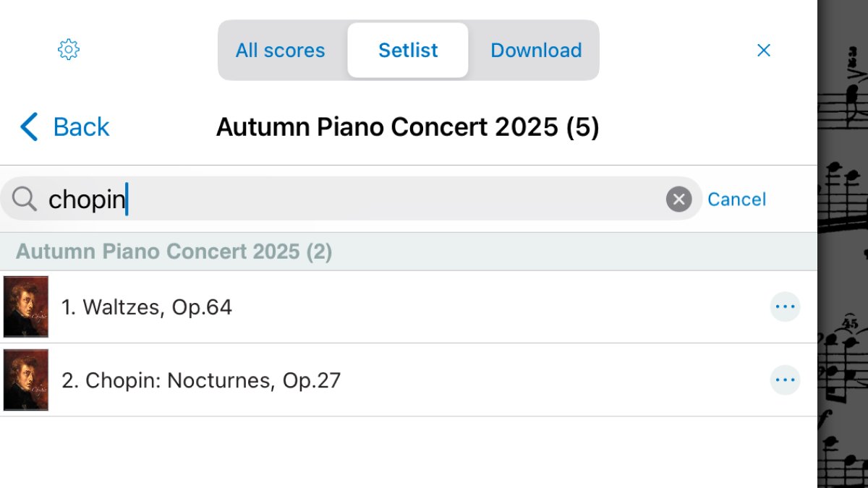
Task: Open settings with the gear icon
Action: pyautogui.click(x=68, y=50)
